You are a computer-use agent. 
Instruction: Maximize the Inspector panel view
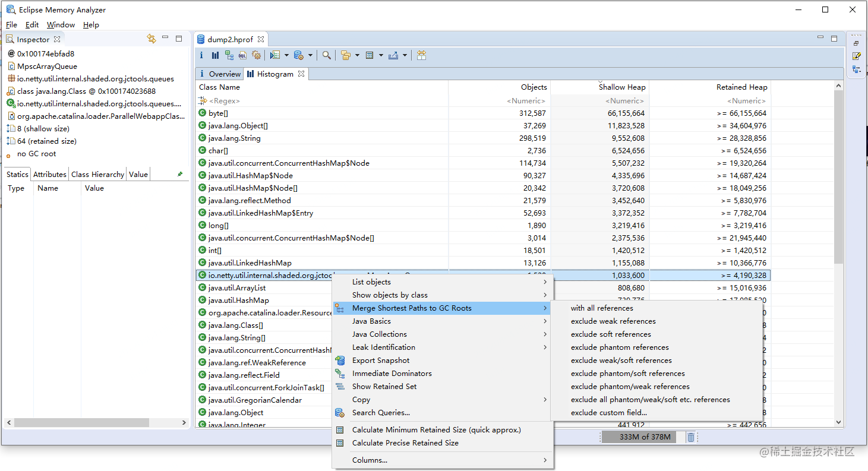(179, 39)
